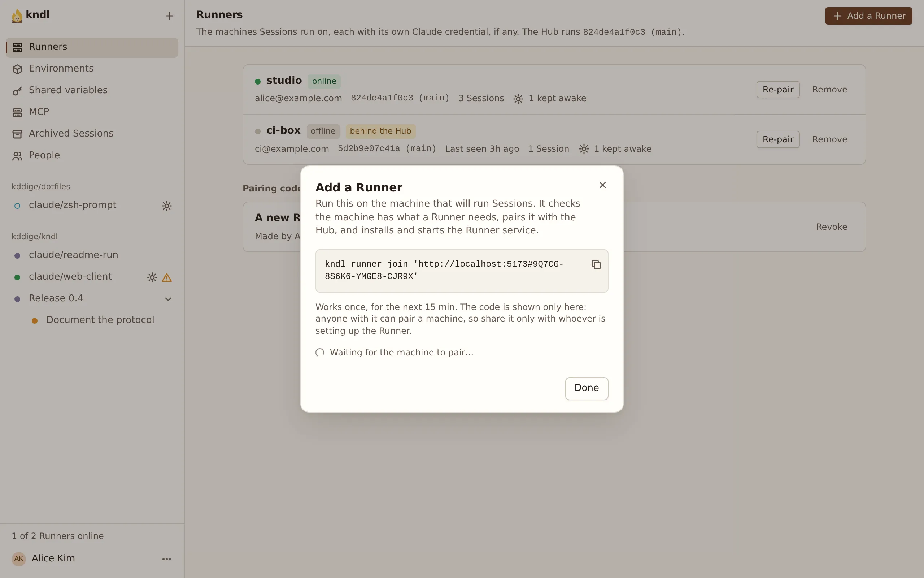This screenshot has height=578, width=924.
Task: Revoke the pairing code
Action: tap(831, 227)
